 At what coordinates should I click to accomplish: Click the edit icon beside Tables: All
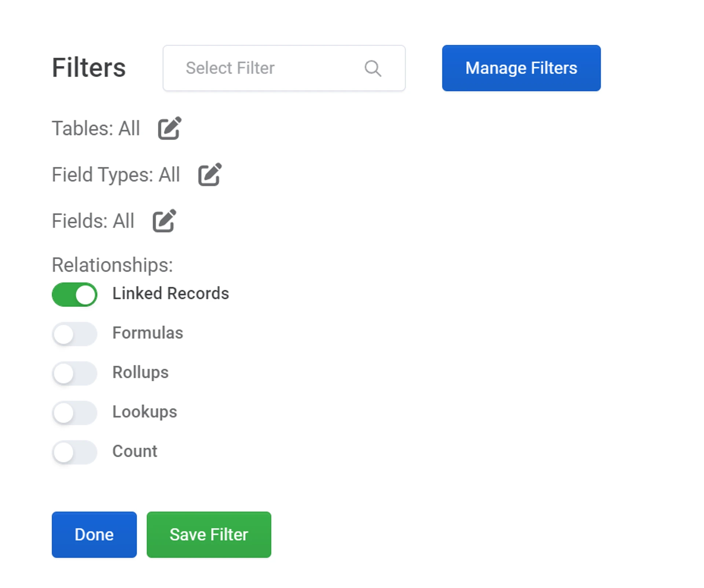169,128
